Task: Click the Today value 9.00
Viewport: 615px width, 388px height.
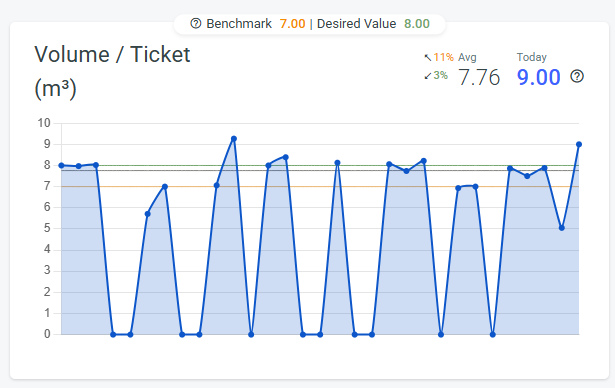Action: tap(539, 77)
